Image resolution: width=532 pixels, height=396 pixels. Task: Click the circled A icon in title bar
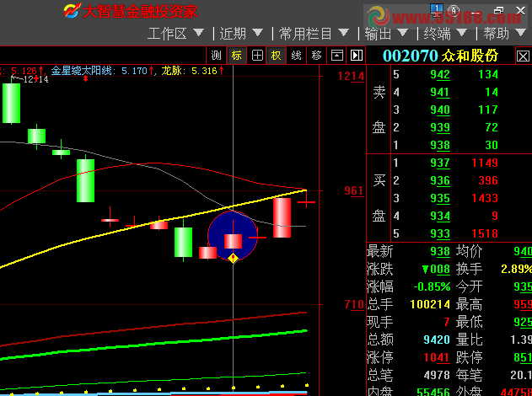pos(454,10)
